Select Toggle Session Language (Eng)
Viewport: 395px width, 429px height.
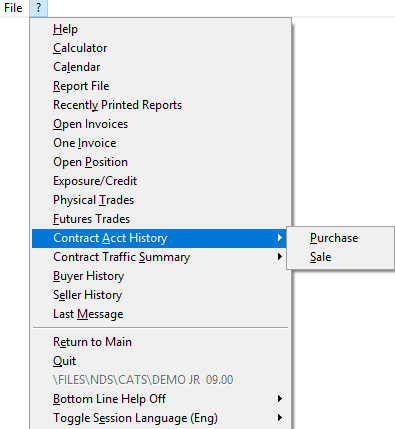click(x=159, y=418)
